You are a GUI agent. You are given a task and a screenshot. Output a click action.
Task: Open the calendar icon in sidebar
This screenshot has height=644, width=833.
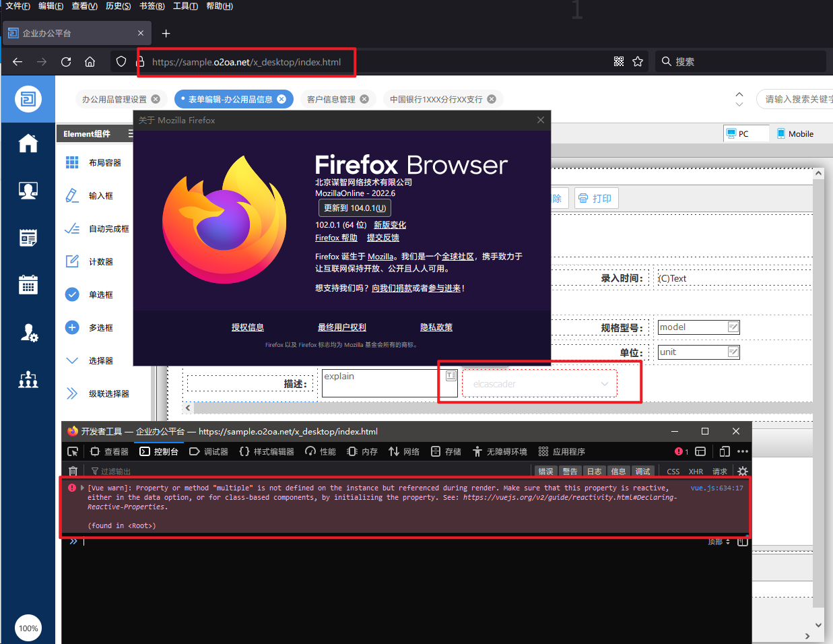[x=28, y=285]
